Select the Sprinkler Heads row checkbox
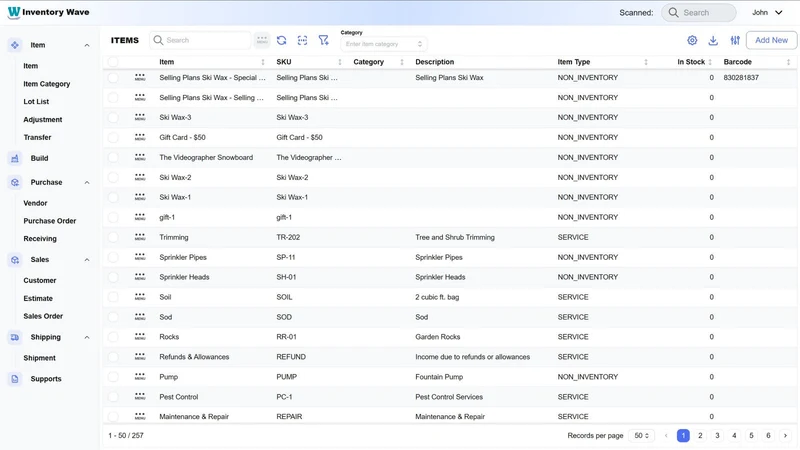Image resolution: width=800 pixels, height=450 pixels. point(113,277)
